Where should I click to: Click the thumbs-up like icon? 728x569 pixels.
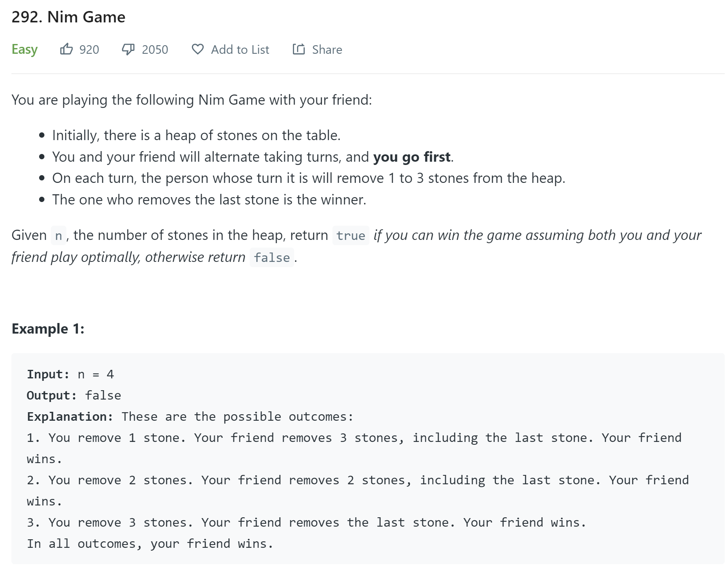coord(66,49)
